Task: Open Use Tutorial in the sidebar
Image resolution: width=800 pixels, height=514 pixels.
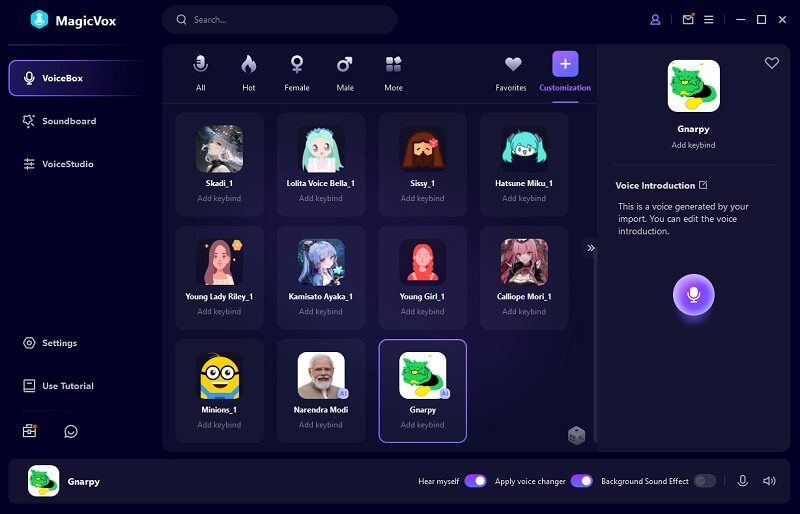Action: (67, 386)
